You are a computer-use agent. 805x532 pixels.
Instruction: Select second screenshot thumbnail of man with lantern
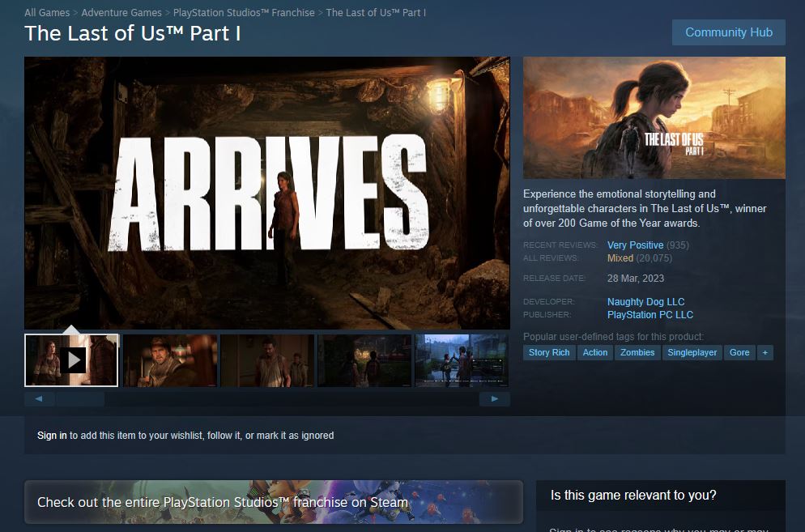point(170,360)
